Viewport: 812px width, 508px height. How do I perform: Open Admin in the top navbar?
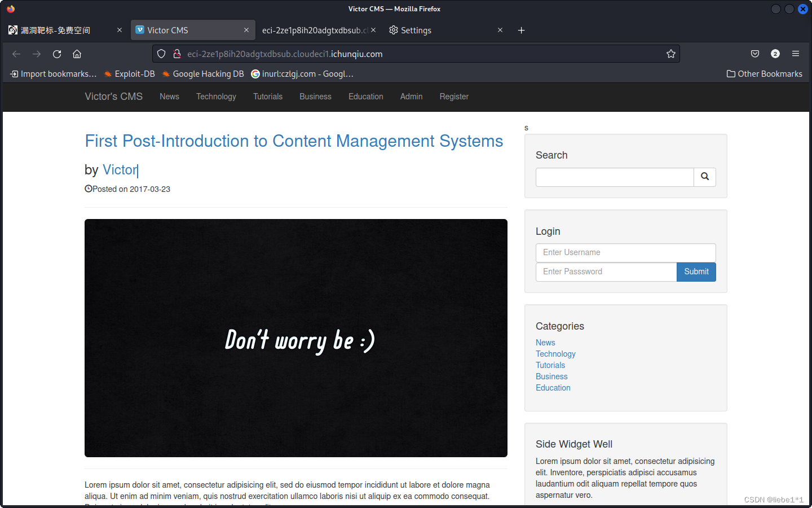pyautogui.click(x=412, y=97)
